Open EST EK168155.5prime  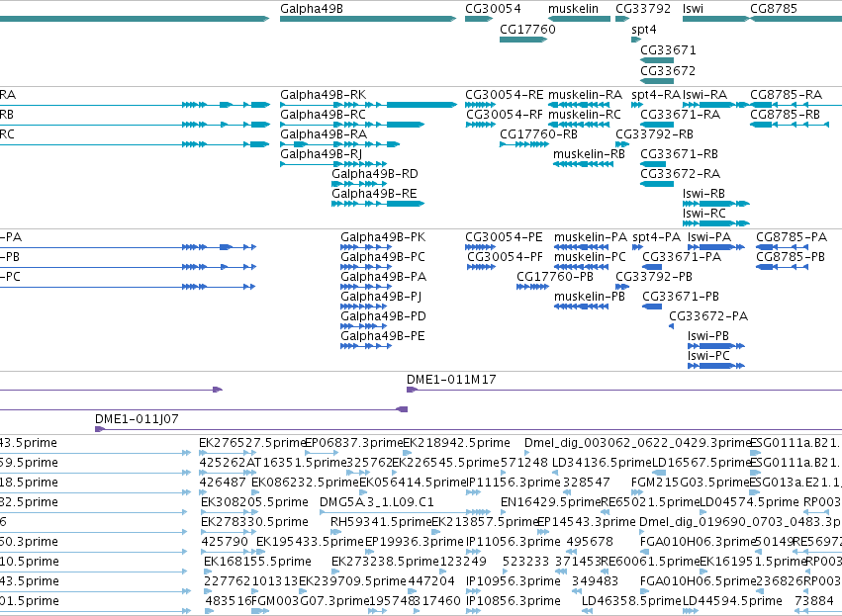(x=257, y=562)
